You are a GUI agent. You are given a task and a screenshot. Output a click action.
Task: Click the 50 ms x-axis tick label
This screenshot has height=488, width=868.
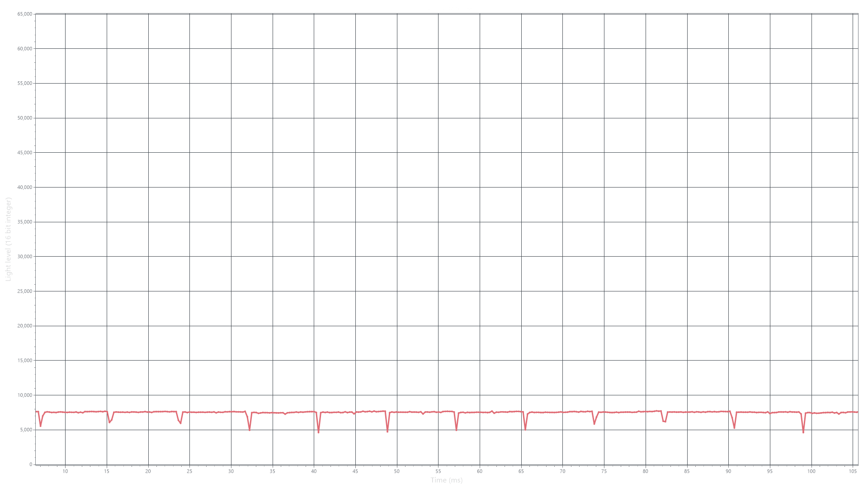(396, 471)
